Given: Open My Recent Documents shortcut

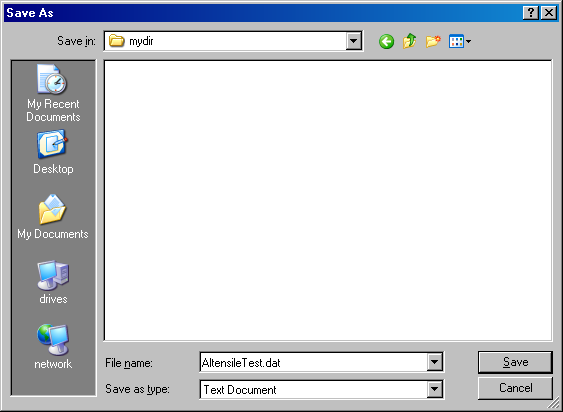Looking at the screenshot, I should (53, 93).
